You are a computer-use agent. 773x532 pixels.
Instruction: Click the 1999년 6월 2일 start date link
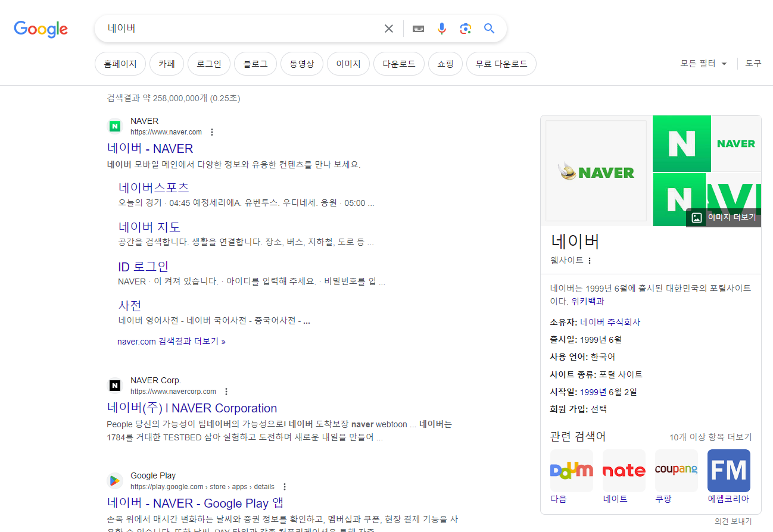click(609, 392)
